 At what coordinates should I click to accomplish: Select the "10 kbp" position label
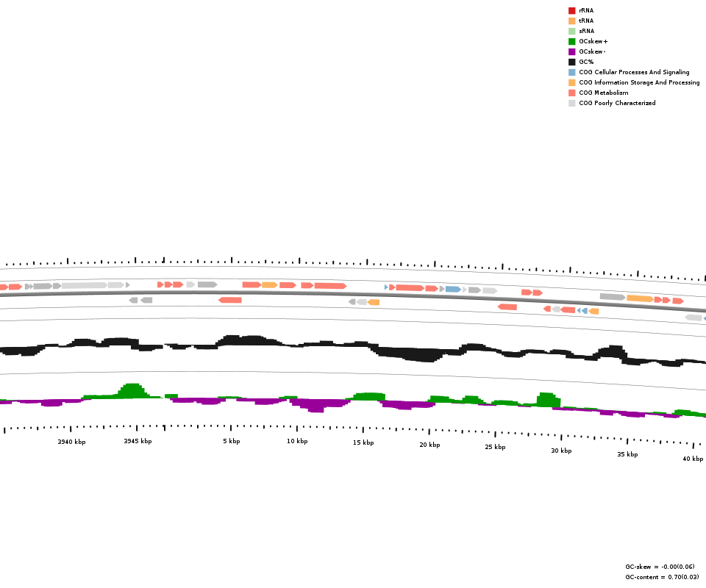[297, 441]
